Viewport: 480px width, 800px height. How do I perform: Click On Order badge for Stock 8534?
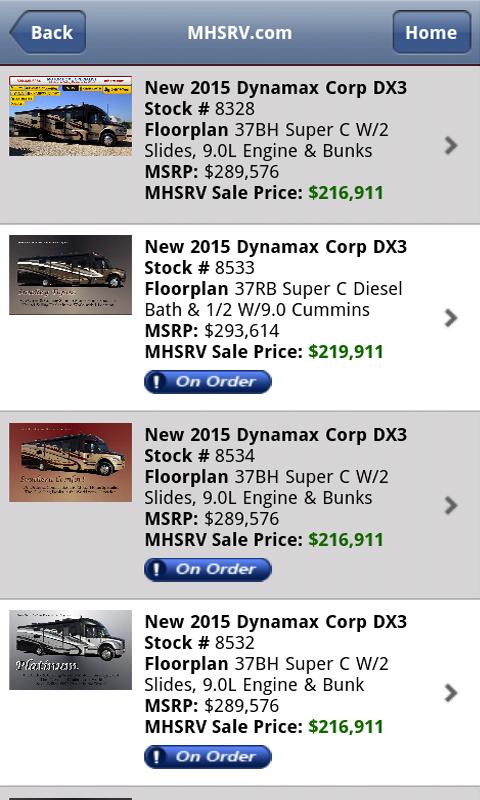[208, 569]
